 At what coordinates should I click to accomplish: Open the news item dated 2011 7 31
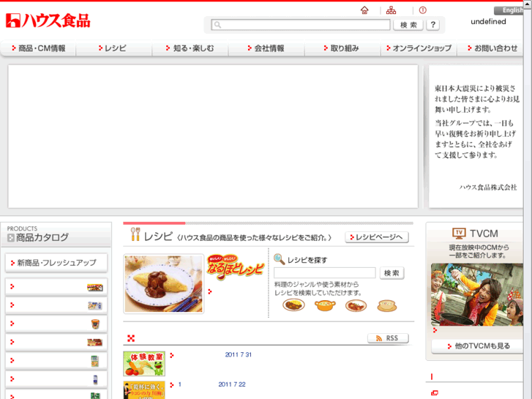(x=238, y=354)
